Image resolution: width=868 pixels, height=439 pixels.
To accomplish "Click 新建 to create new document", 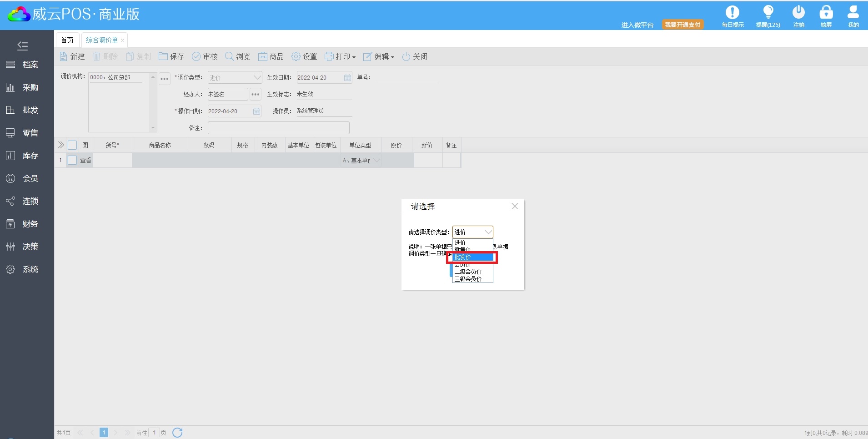I will (x=72, y=56).
